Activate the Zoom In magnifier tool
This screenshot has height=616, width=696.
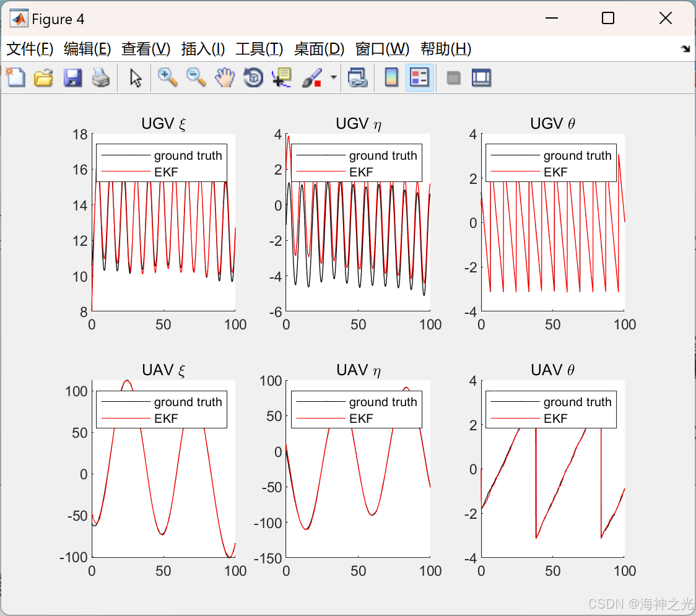click(x=167, y=77)
